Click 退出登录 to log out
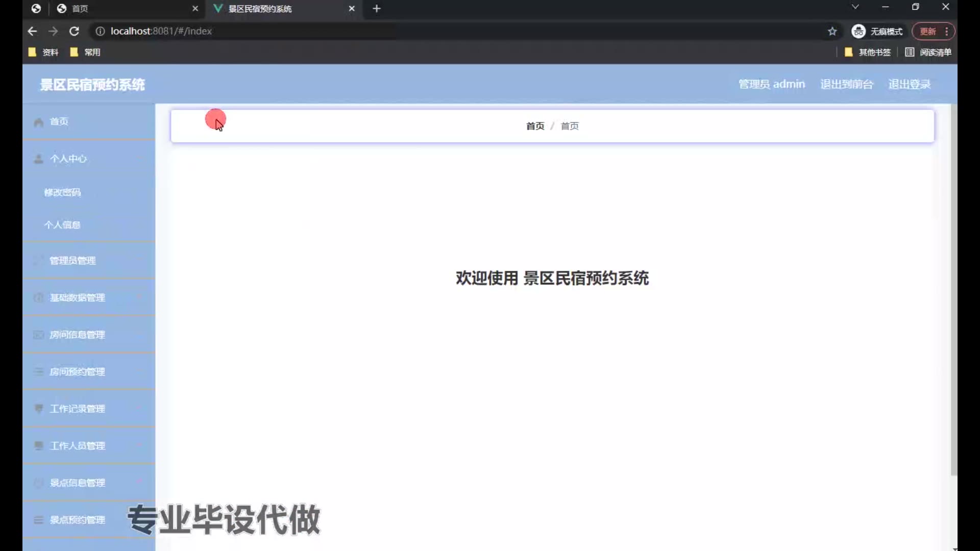The image size is (980, 551). click(x=910, y=85)
